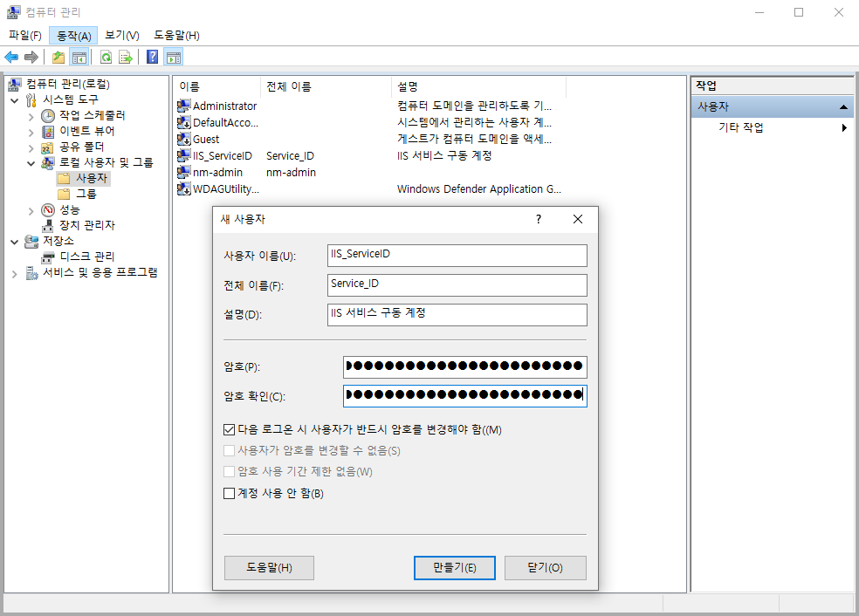This screenshot has width=859, height=616.
Task: Click the 디스크 관리 icon
Action: coord(48,257)
